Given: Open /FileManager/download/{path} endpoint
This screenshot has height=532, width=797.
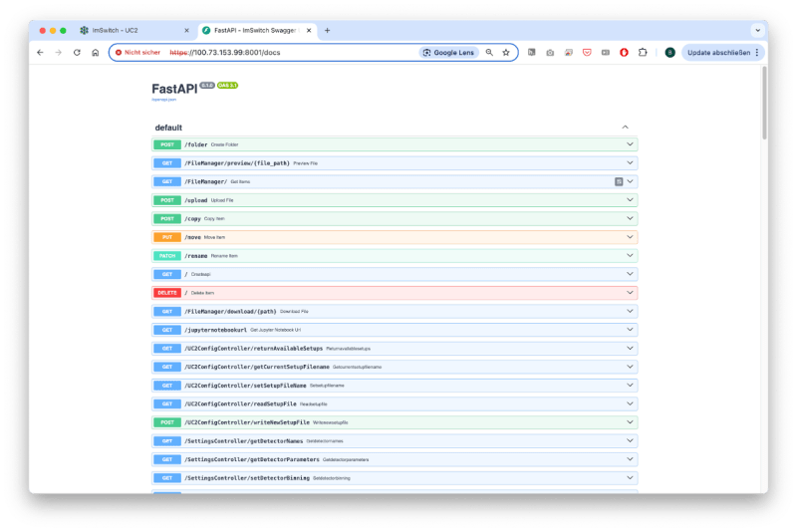Looking at the screenshot, I should pos(395,312).
